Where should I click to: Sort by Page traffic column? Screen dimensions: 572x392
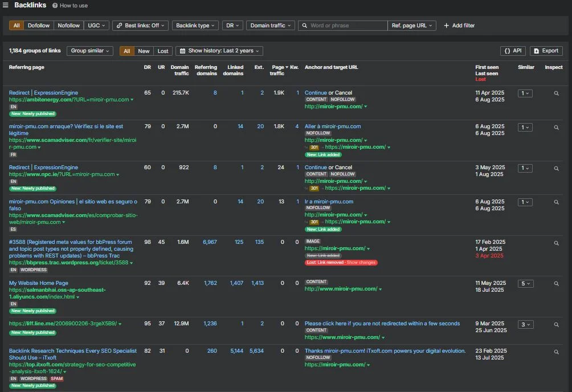click(x=279, y=70)
